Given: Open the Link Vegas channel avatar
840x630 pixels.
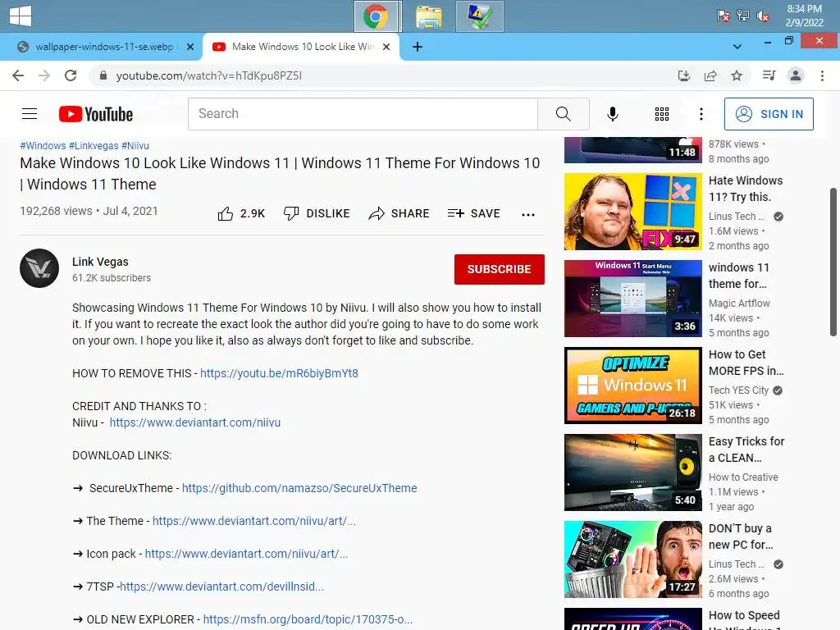Looking at the screenshot, I should (x=39, y=268).
